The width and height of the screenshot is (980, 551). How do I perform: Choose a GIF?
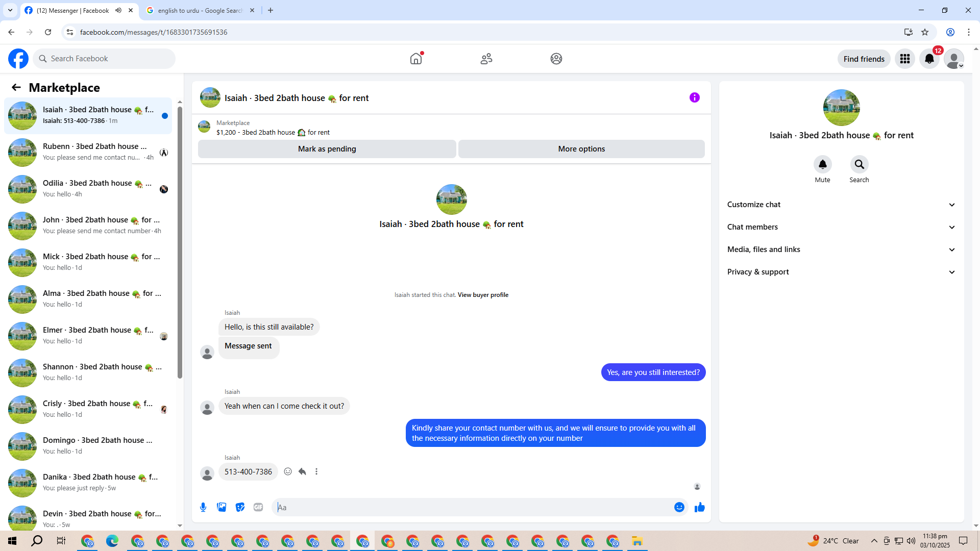[258, 507]
